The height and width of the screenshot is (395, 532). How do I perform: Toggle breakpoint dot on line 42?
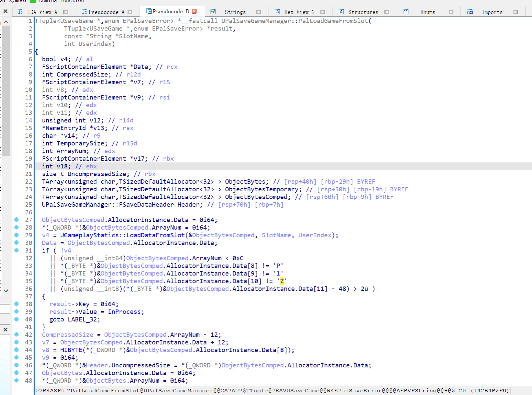coord(17,334)
